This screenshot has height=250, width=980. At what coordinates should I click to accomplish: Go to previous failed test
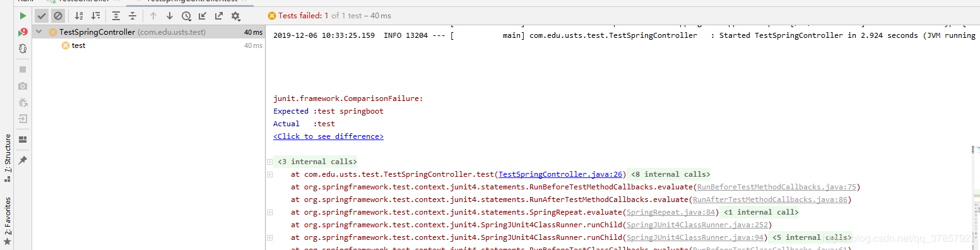click(x=153, y=16)
